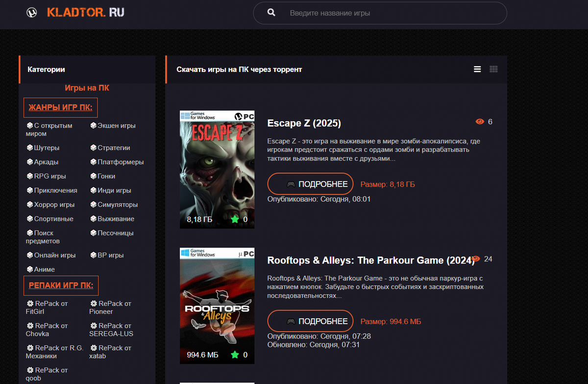Go to Хоррор игры category
588x384 pixels.
[50, 205]
